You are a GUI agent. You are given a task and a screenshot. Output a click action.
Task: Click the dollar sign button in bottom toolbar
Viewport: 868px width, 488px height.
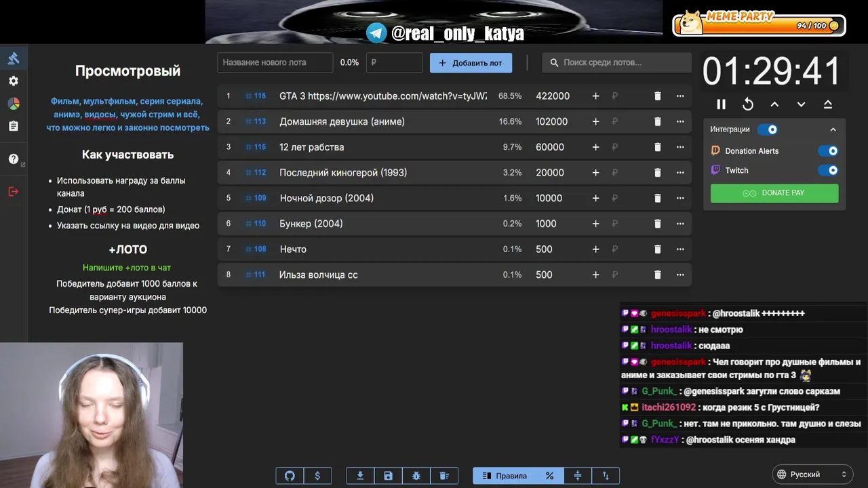[x=317, y=476]
